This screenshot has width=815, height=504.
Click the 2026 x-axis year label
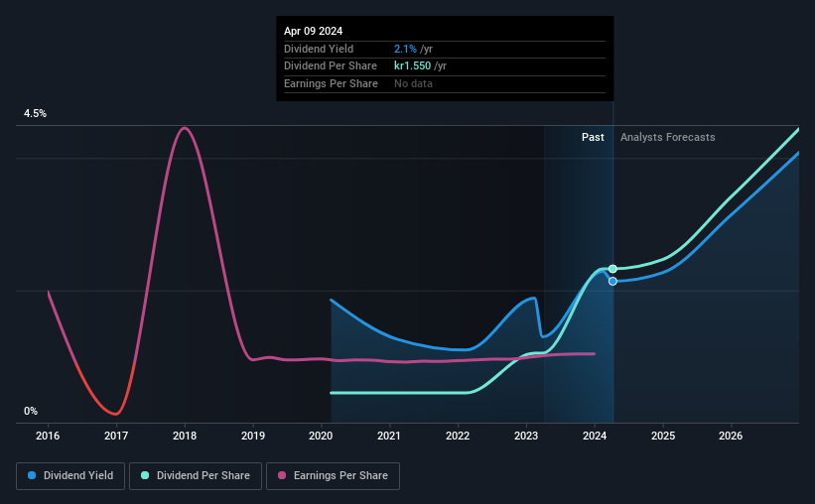click(x=731, y=436)
